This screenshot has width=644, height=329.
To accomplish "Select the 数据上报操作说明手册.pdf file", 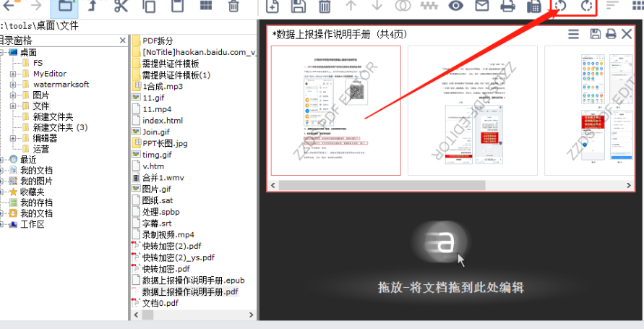I will (190, 292).
